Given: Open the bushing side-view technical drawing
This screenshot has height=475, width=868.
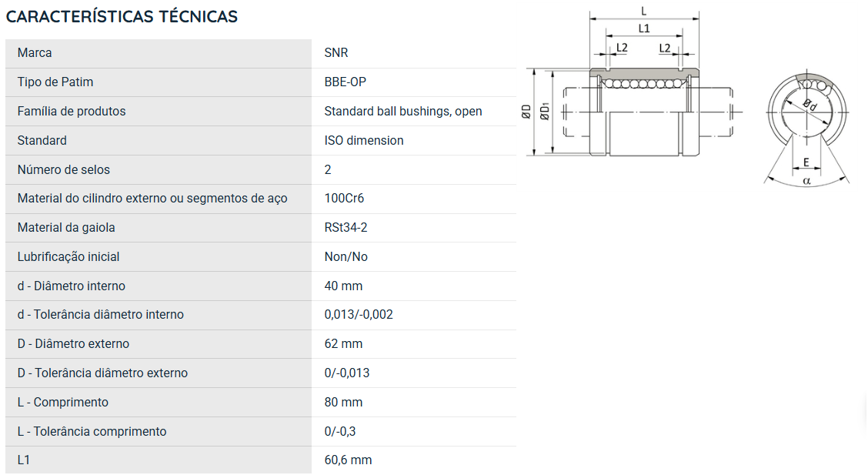Looking at the screenshot, I should click(x=634, y=83).
